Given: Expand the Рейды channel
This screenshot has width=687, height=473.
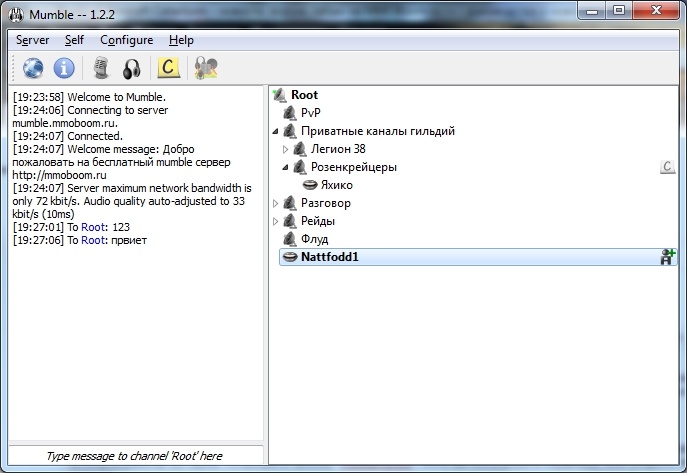Looking at the screenshot, I should click(275, 221).
